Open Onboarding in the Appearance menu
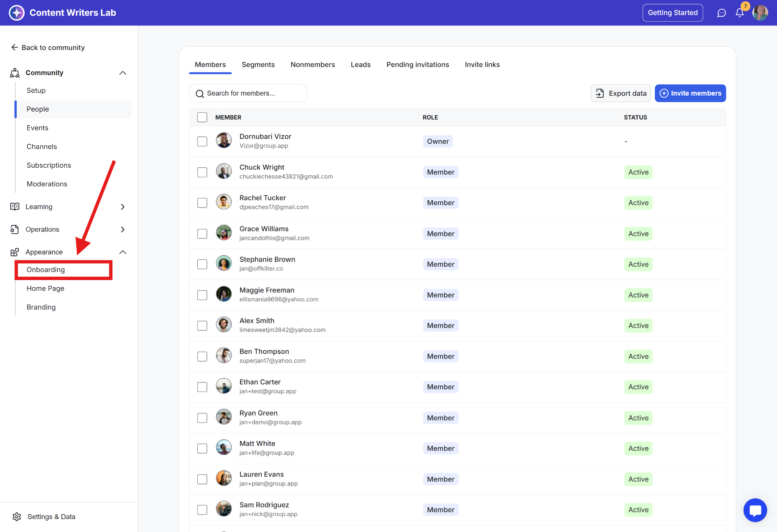 coord(46,270)
